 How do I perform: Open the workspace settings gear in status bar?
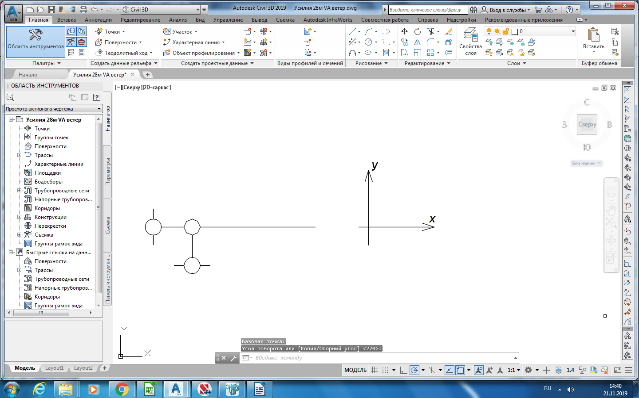[529, 370]
